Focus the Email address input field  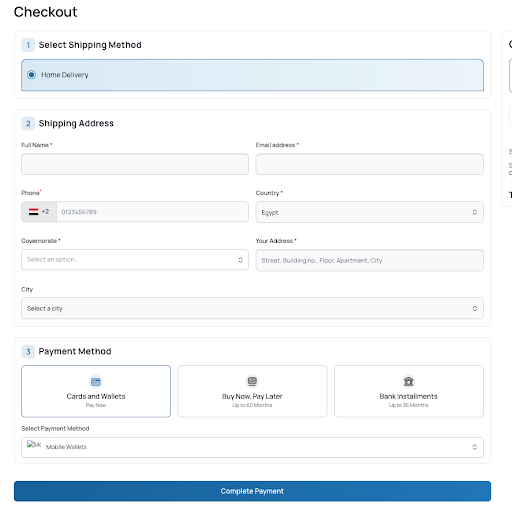(369, 164)
